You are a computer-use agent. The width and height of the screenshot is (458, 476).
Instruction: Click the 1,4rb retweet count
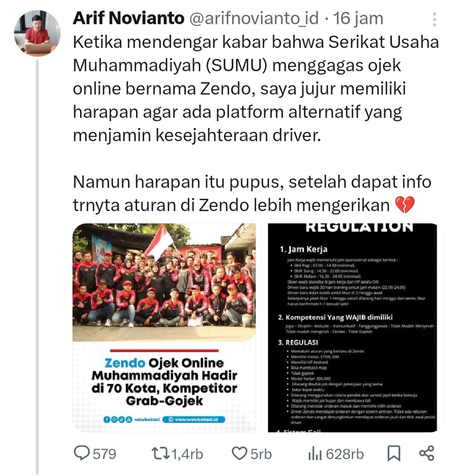point(187,454)
